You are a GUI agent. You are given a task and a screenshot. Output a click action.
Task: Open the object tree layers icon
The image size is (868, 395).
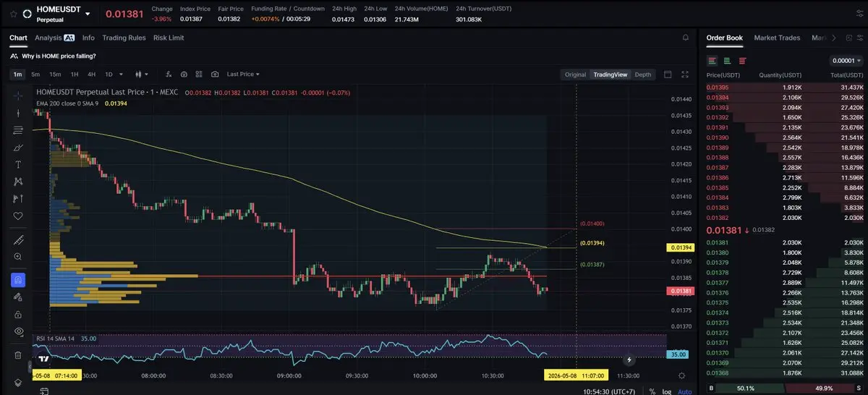click(x=18, y=383)
